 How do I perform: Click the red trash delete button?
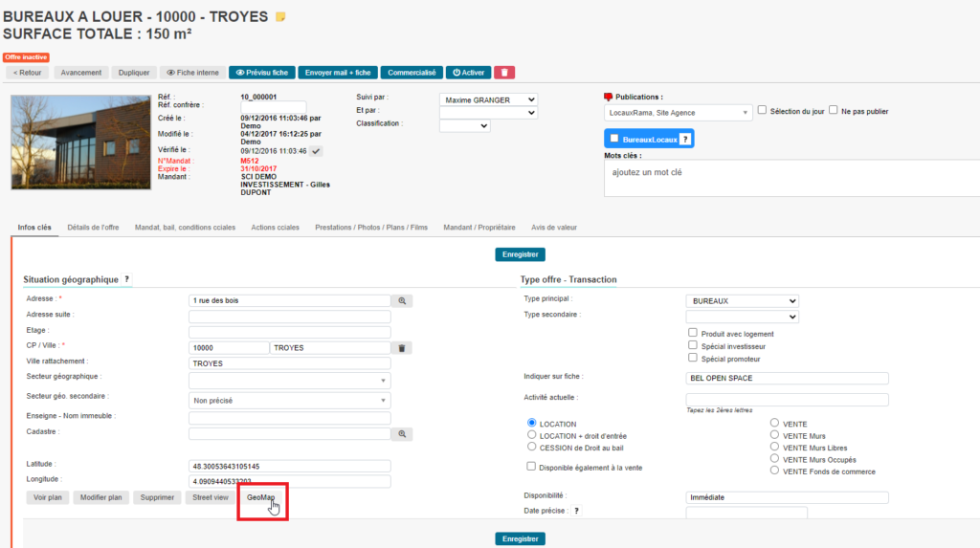click(504, 73)
